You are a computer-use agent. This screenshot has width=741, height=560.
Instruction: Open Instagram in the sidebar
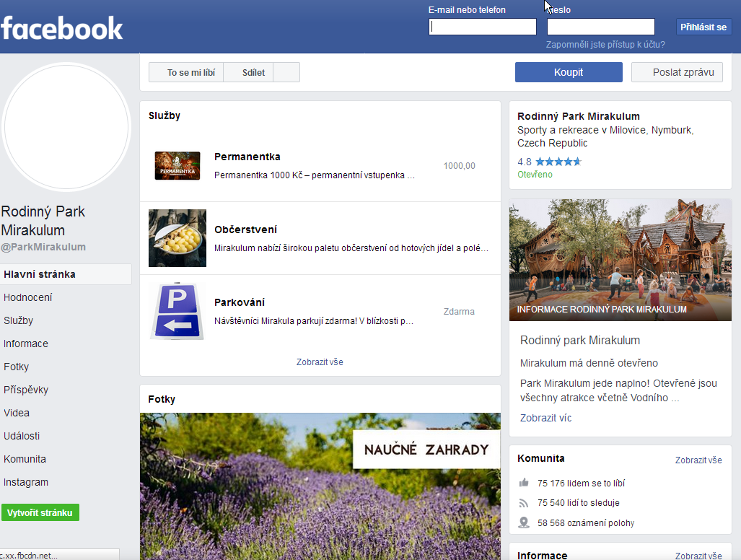click(x=26, y=483)
